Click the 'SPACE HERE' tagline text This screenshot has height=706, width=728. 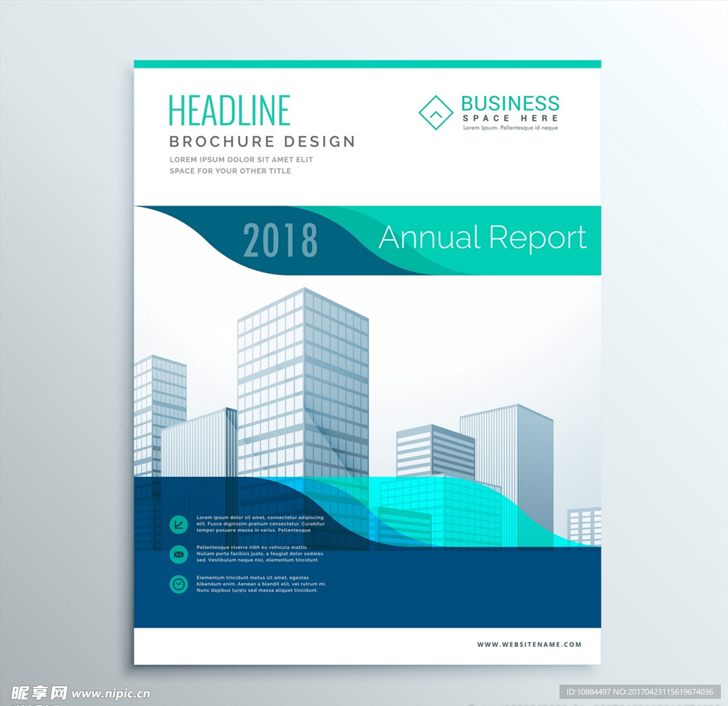click(x=510, y=118)
